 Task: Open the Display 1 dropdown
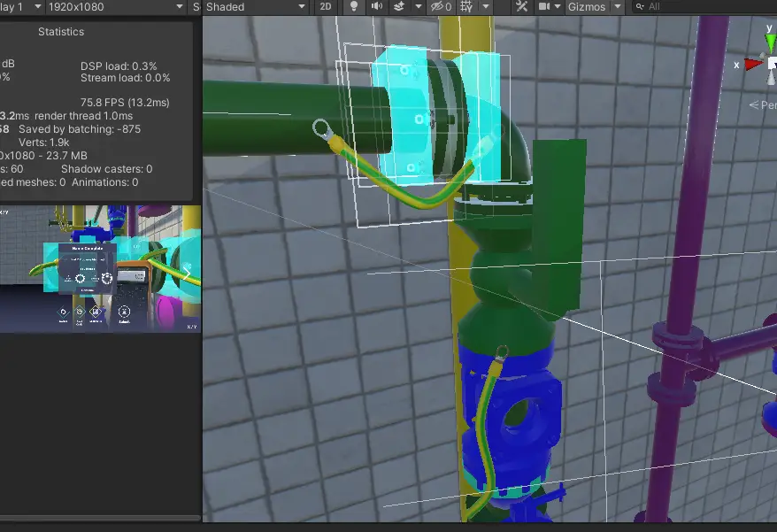point(18,7)
